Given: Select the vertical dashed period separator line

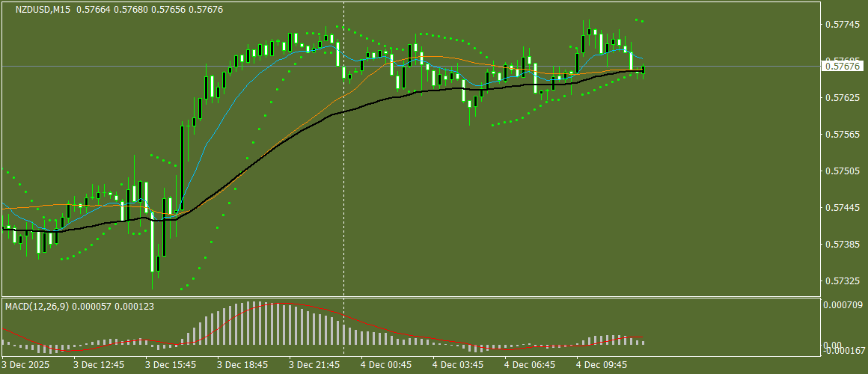Looking at the screenshot, I should [x=343, y=177].
